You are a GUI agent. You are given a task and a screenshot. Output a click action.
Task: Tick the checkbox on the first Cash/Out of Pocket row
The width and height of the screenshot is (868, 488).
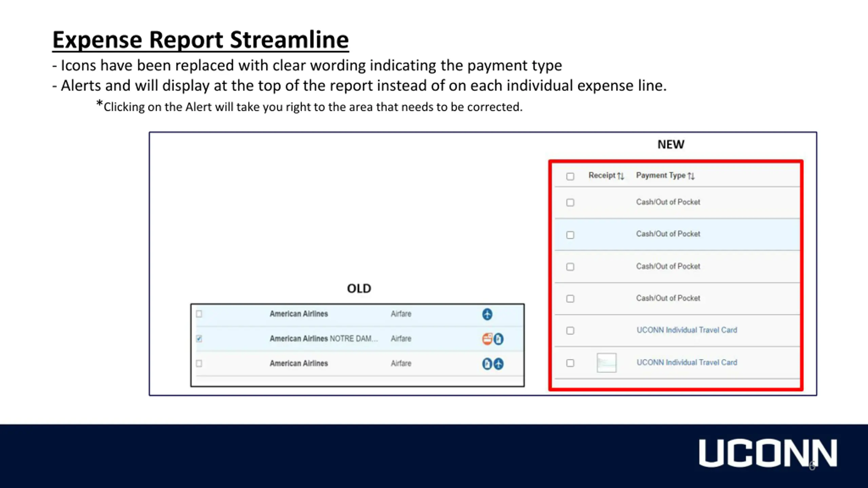tap(570, 202)
